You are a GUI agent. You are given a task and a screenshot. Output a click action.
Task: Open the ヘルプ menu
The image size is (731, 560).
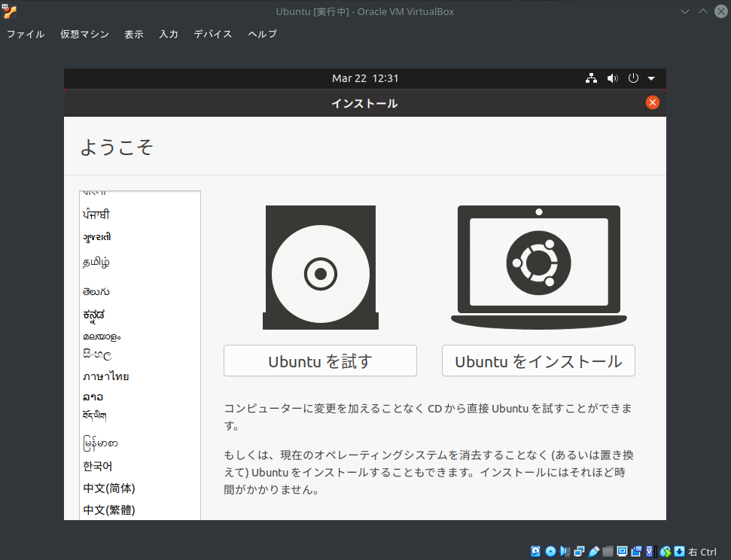pyautogui.click(x=263, y=34)
